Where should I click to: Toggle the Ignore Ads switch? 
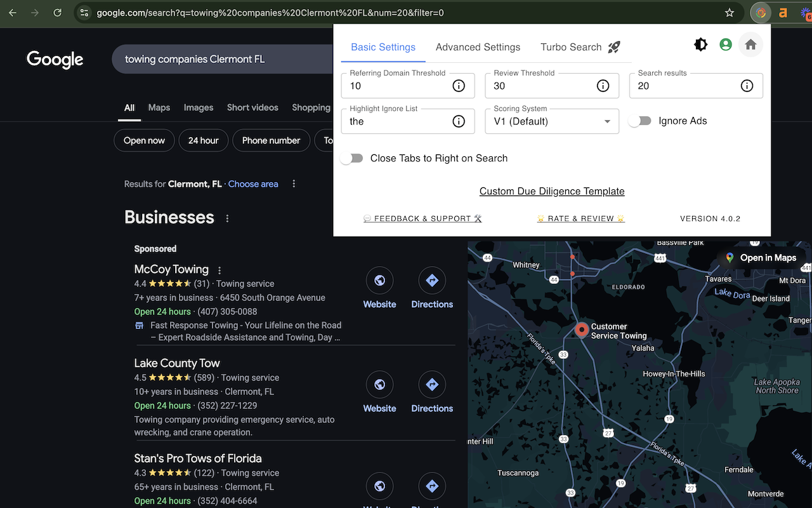[639, 120]
